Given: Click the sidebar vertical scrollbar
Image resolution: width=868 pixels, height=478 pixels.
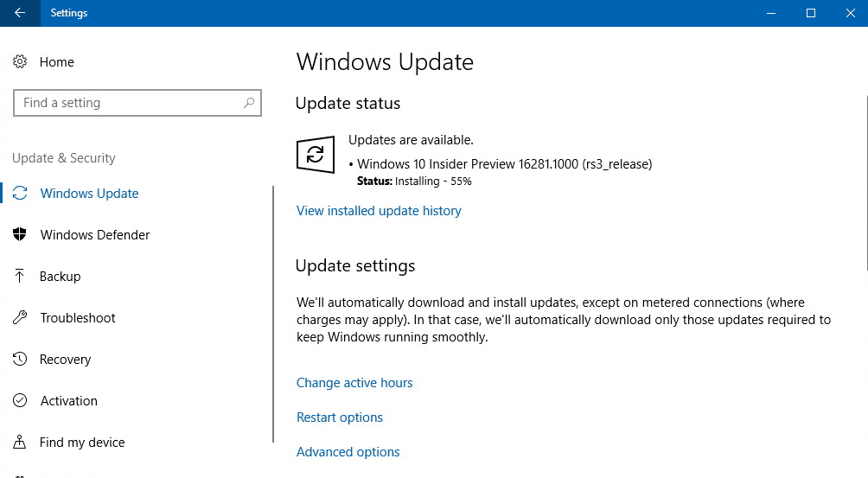Looking at the screenshot, I should pyautogui.click(x=273, y=315).
